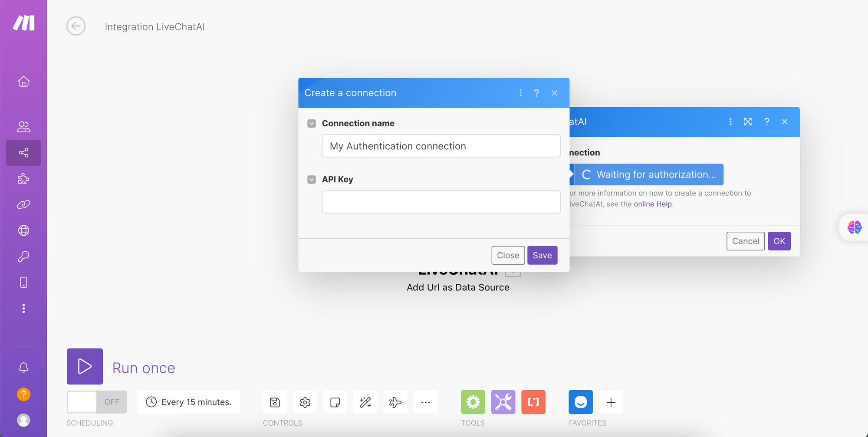The height and width of the screenshot is (437, 868).
Task: Open the purple Tools wrench icon
Action: tap(503, 402)
